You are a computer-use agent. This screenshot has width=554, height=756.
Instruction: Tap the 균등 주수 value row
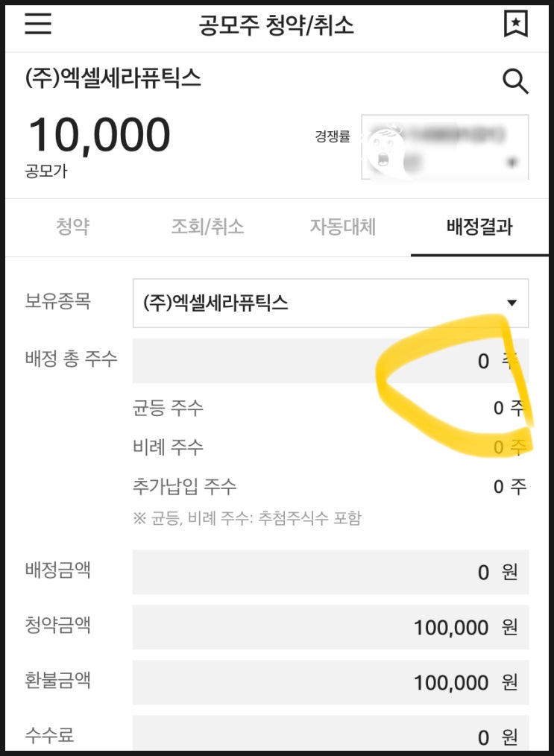[x=331, y=409]
